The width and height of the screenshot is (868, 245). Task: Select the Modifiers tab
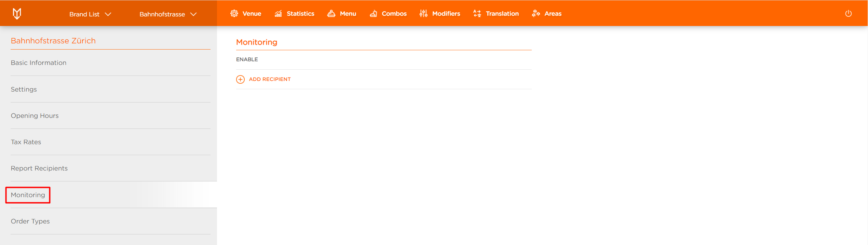pos(440,14)
